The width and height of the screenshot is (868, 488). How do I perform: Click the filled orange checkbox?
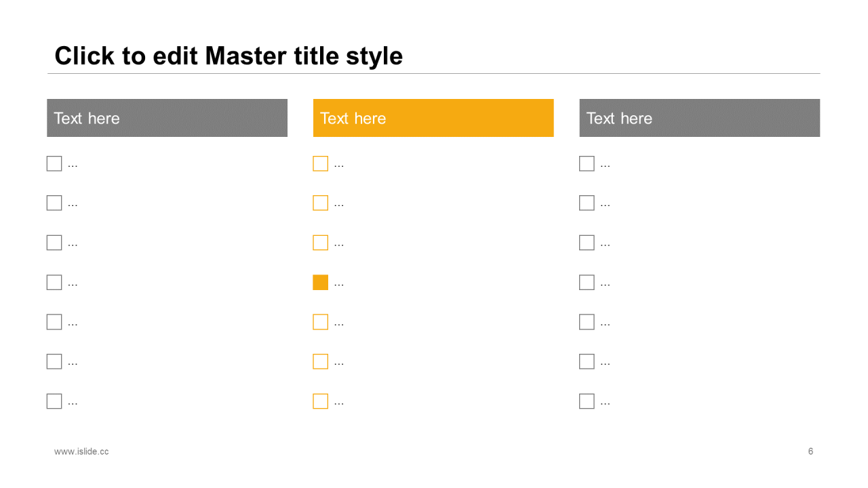point(320,283)
